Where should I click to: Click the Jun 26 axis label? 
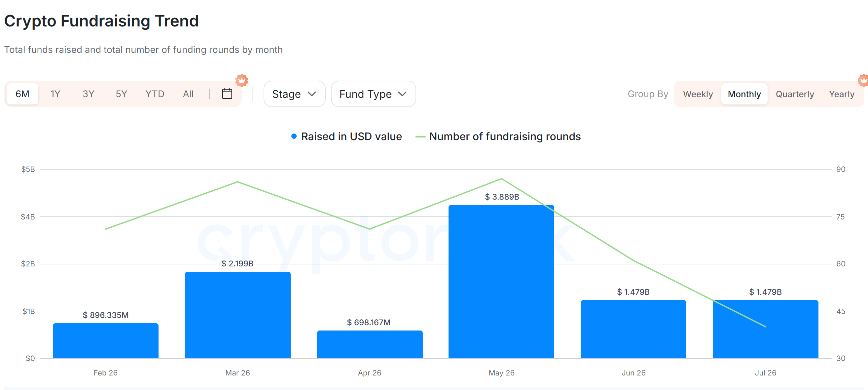coord(633,373)
